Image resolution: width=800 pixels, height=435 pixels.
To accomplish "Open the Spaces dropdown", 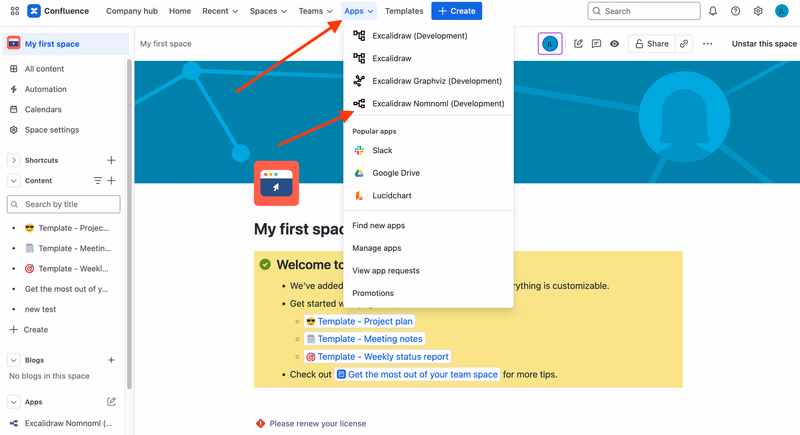I will click(x=268, y=11).
